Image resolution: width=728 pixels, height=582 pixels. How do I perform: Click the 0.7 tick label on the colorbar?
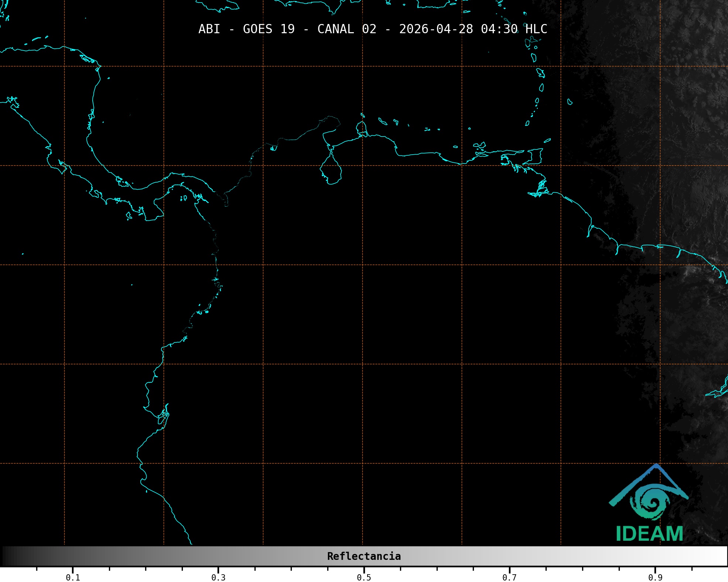point(509,577)
